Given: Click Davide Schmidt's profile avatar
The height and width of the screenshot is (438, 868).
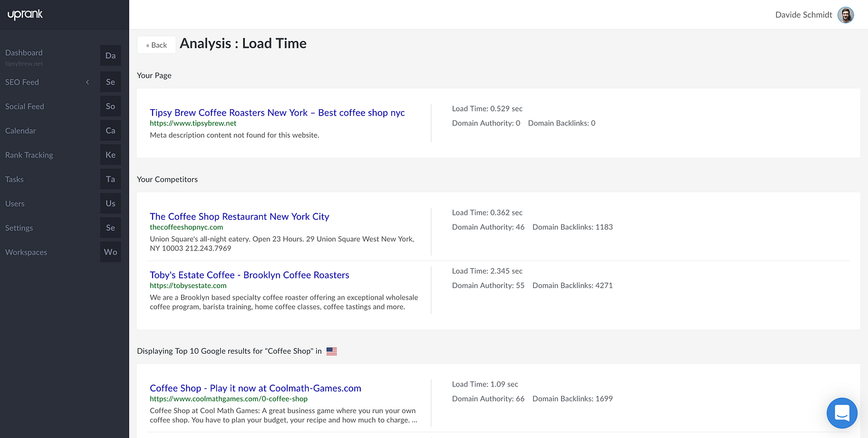Looking at the screenshot, I should [x=846, y=15].
